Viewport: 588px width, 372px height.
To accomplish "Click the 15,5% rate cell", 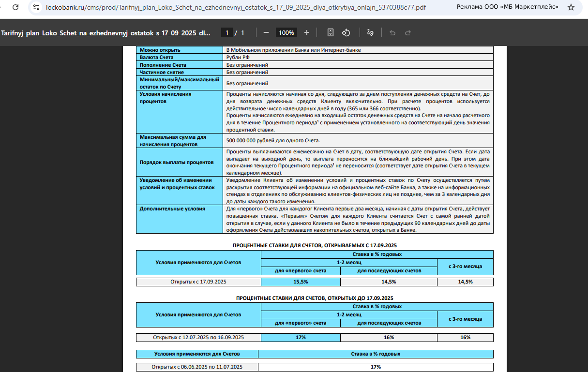I will pyautogui.click(x=301, y=282).
